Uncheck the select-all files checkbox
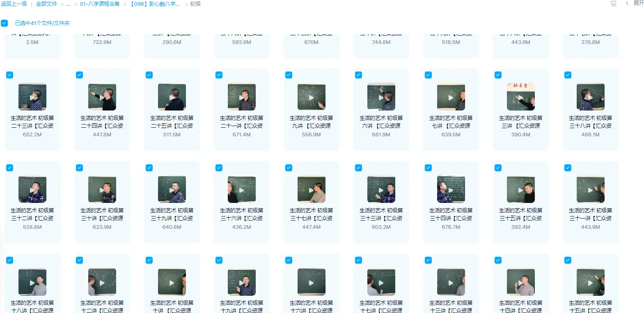The height and width of the screenshot is (313, 644). [x=4, y=23]
